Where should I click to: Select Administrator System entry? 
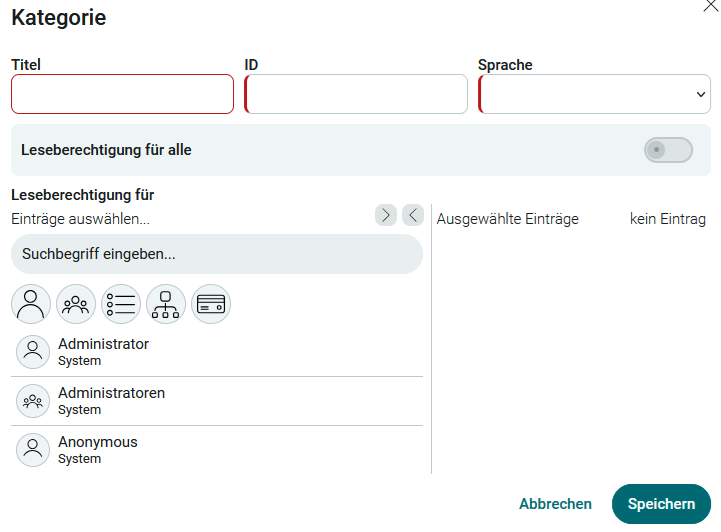pos(217,352)
